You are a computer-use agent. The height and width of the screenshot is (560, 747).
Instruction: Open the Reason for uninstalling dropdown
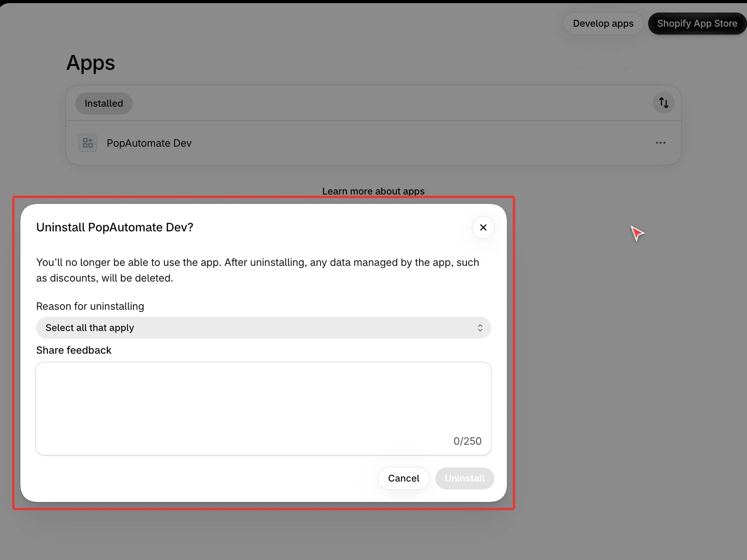[263, 328]
